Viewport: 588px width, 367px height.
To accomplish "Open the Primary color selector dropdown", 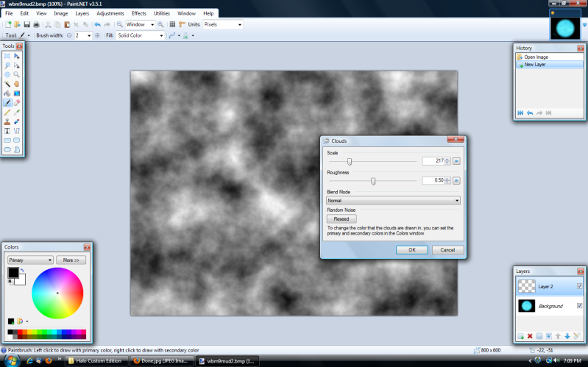I will 30,260.
